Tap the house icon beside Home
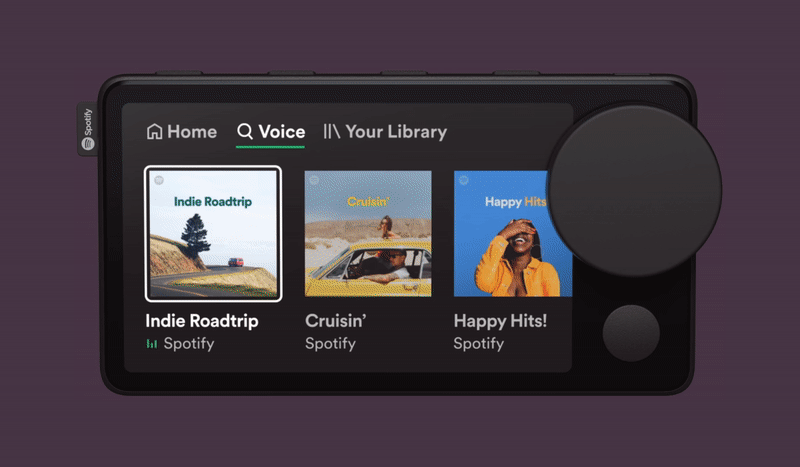Screen dimensions: 800x467 click(155, 132)
